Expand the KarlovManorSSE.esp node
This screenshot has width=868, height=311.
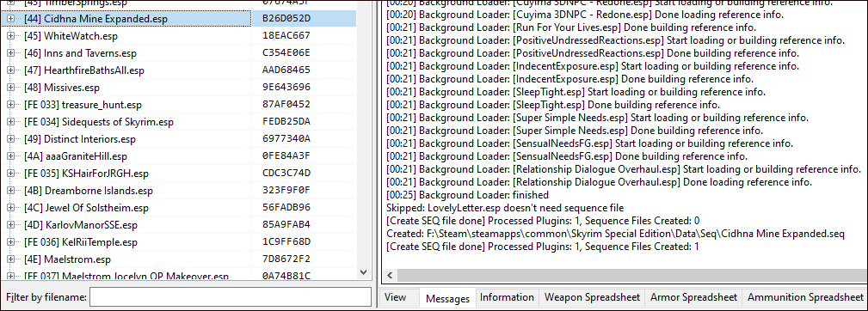point(11,225)
